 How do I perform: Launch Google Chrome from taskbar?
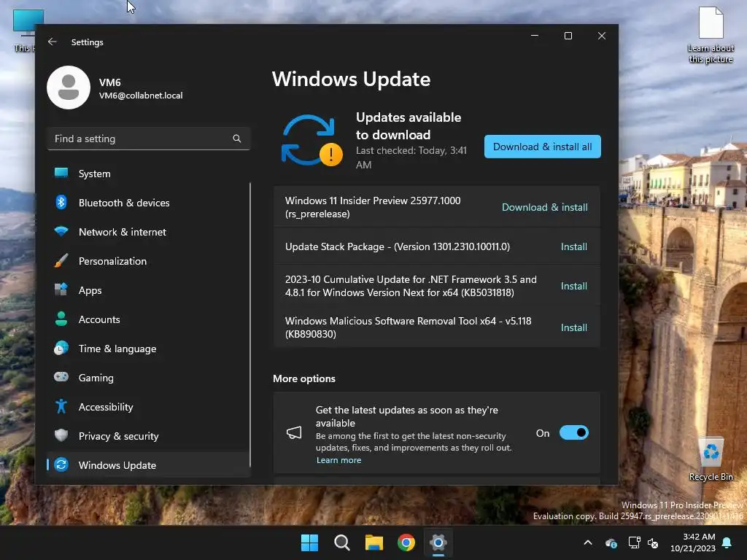[x=406, y=542]
